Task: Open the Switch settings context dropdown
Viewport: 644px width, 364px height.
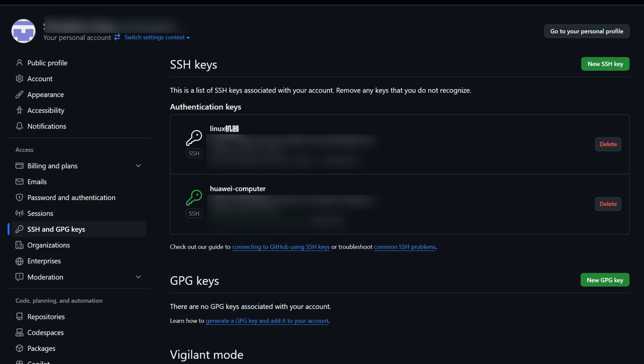Action: (157, 37)
